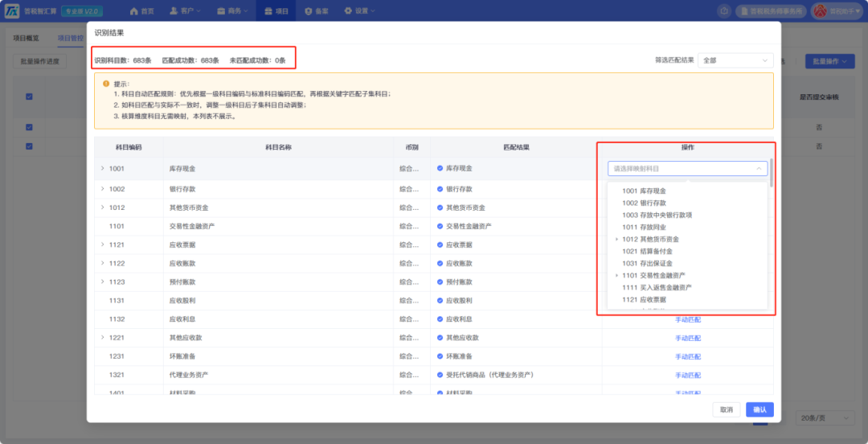This screenshot has height=444, width=868.
Task: Click 手动匹配 for the 其他应收款 row
Action: tap(688, 338)
